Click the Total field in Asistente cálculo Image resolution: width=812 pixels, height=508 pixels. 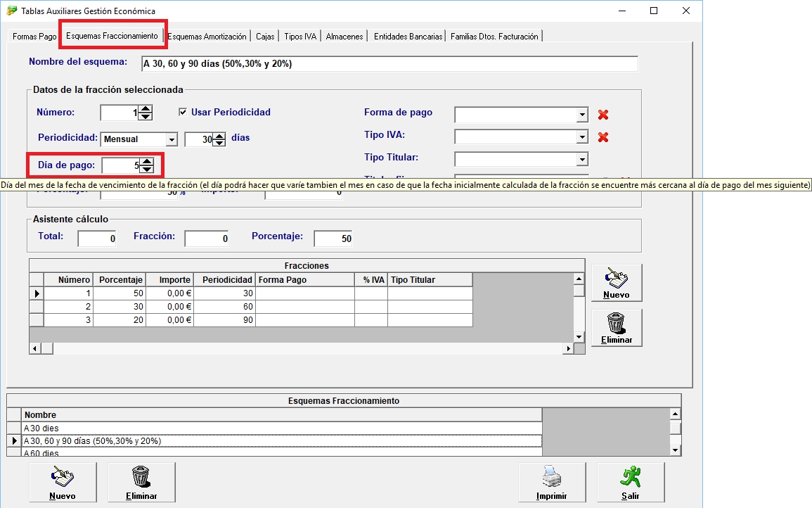(x=97, y=239)
